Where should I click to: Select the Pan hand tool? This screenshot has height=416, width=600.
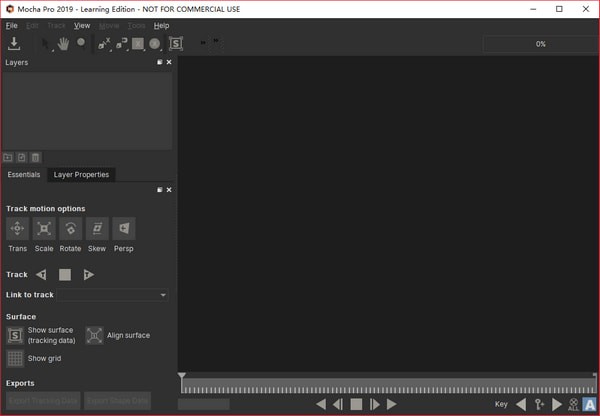(63, 44)
